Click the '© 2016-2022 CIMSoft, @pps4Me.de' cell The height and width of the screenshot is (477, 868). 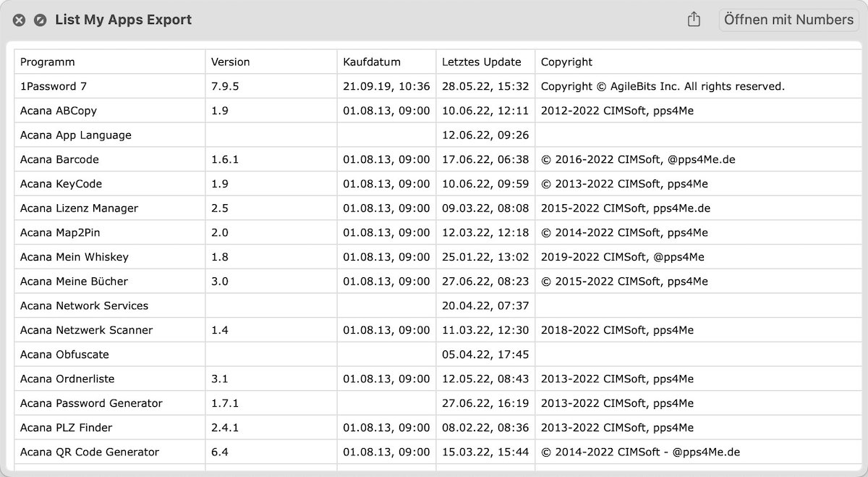click(700, 159)
